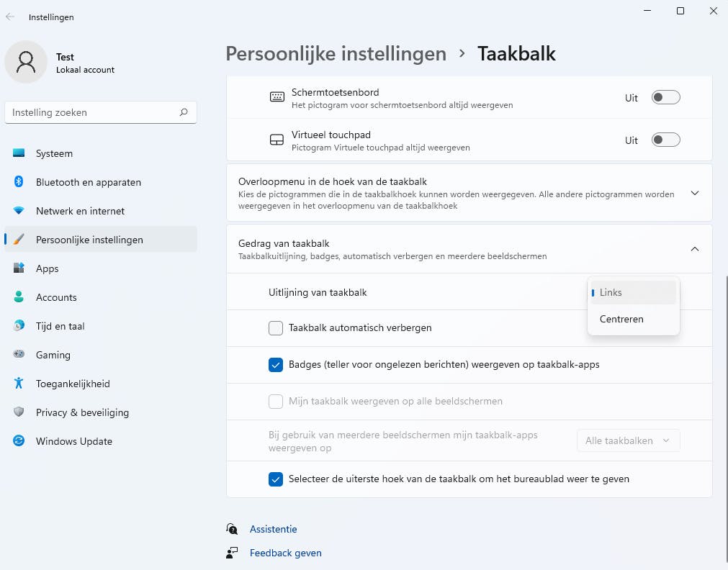Select the Toegankelijkheid icon
Viewport: 728px width, 570px height.
point(19,384)
